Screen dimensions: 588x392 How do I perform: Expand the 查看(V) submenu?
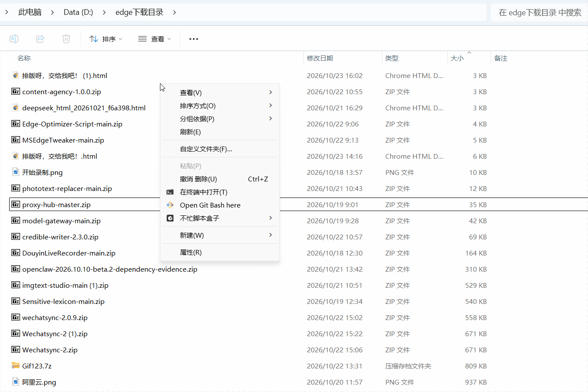tap(220, 92)
